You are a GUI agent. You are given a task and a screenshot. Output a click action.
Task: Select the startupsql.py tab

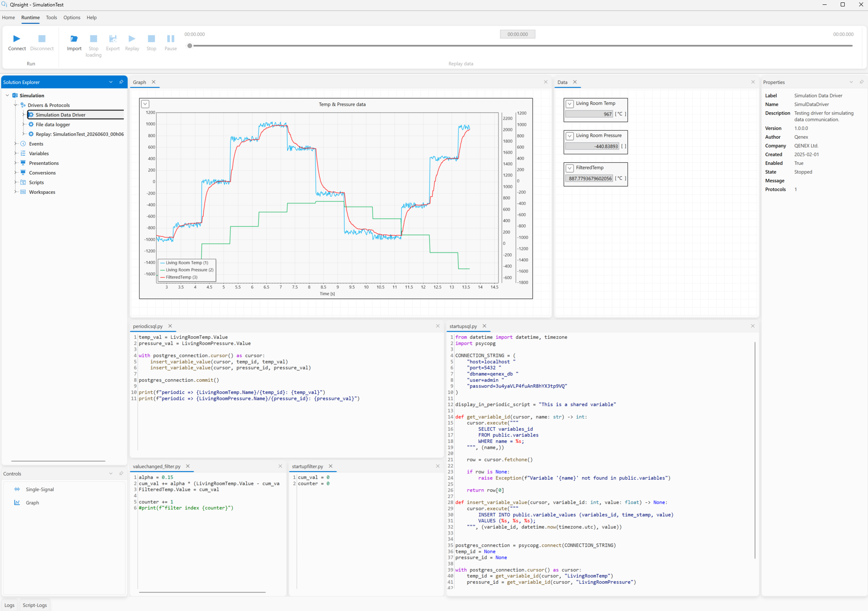point(463,326)
